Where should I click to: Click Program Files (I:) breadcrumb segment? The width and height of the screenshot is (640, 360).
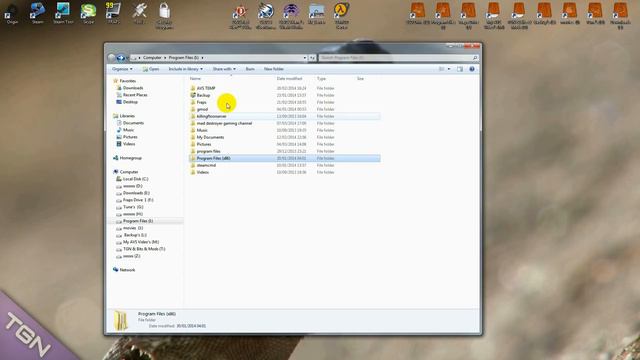point(184,58)
